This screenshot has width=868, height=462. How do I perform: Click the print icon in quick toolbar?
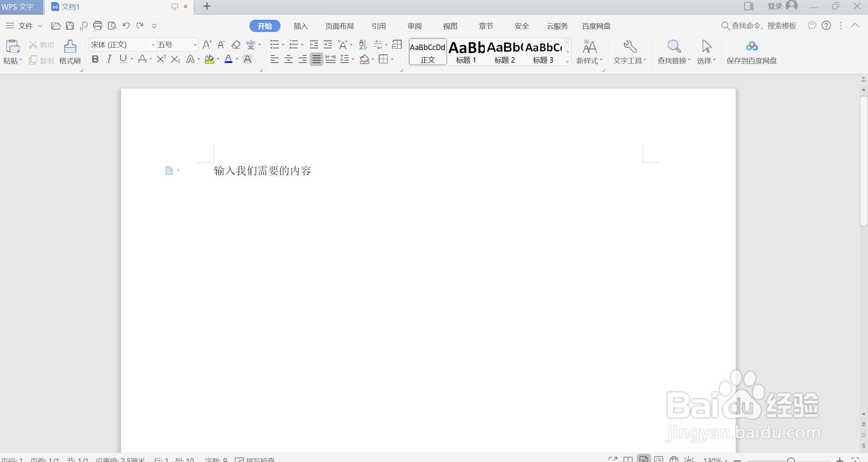coord(98,26)
